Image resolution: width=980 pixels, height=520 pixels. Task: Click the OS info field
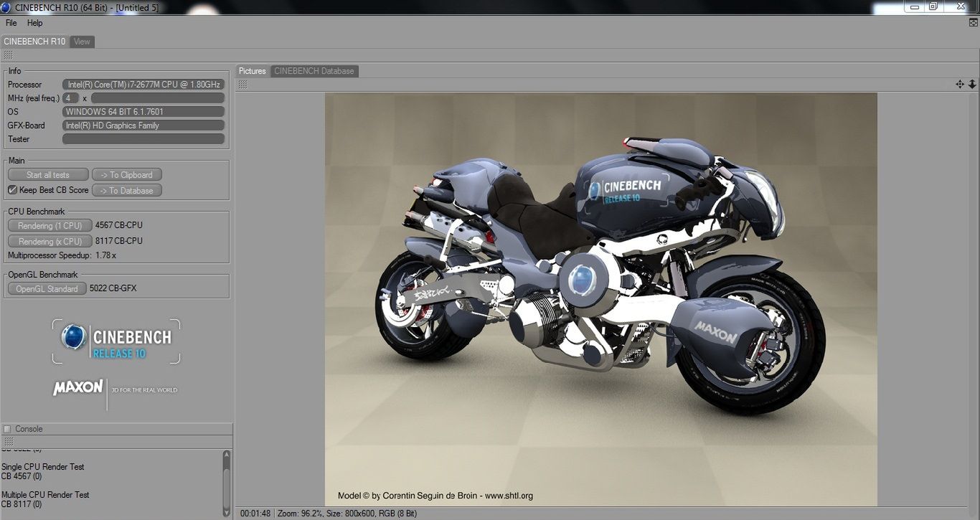[143, 112]
